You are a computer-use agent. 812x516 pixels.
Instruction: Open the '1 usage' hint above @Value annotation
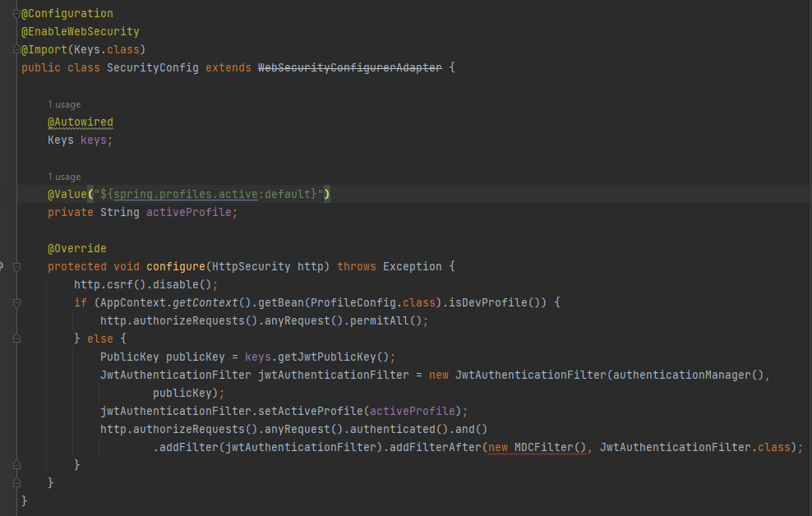[64, 177]
